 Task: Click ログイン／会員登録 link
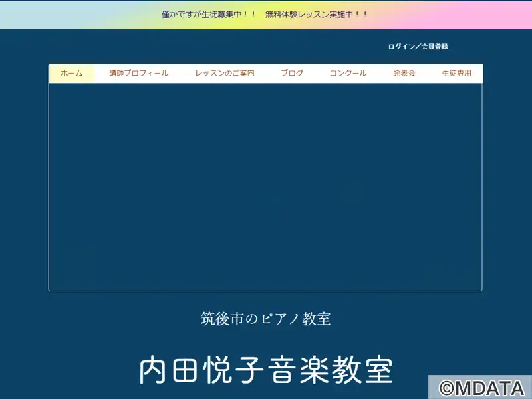(418, 47)
